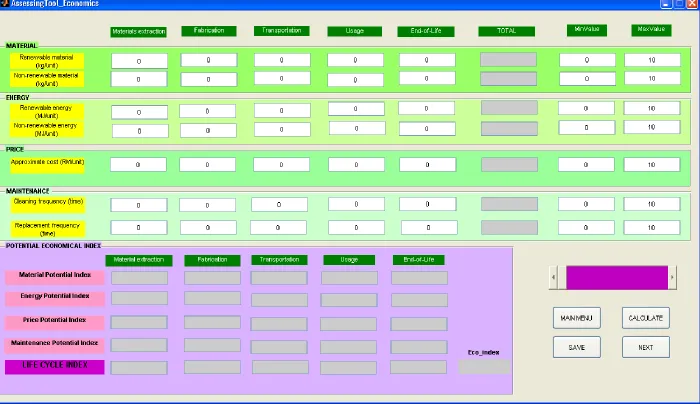Click the Approximate cost label

[48, 165]
